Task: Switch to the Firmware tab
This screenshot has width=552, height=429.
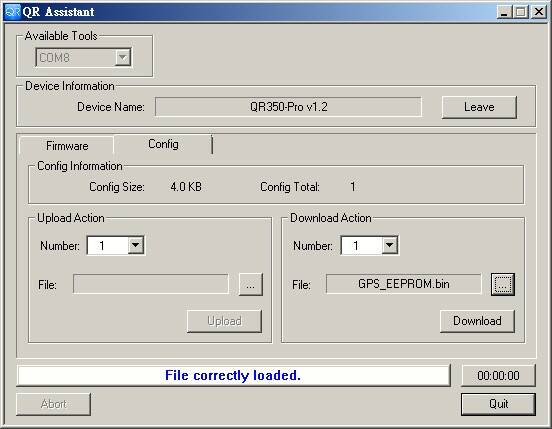Action: point(67,146)
